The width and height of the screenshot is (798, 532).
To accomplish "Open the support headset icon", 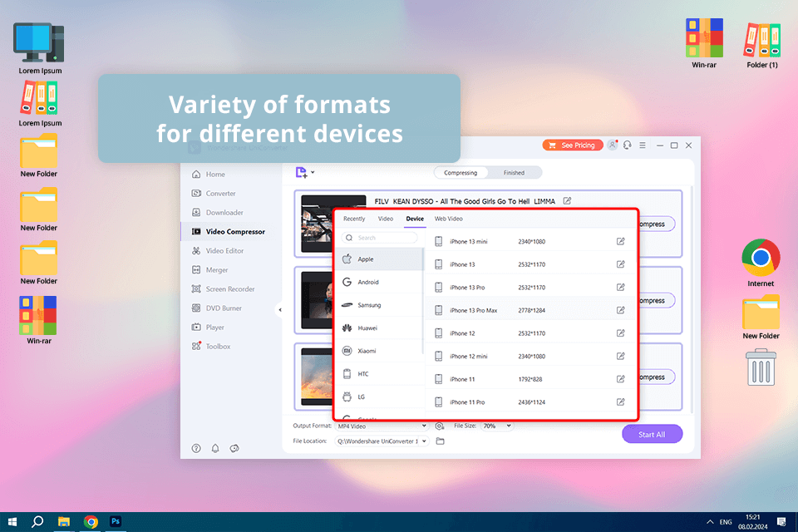I will 627,145.
